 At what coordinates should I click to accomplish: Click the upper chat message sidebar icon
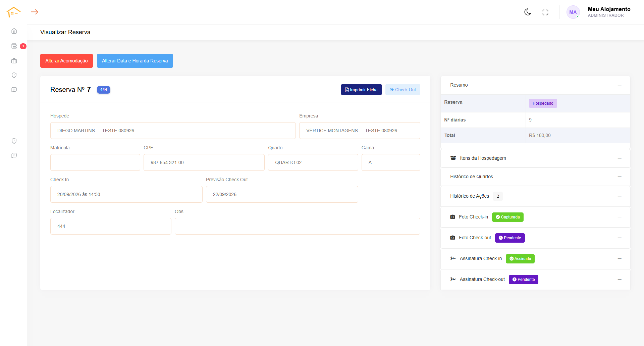14,90
